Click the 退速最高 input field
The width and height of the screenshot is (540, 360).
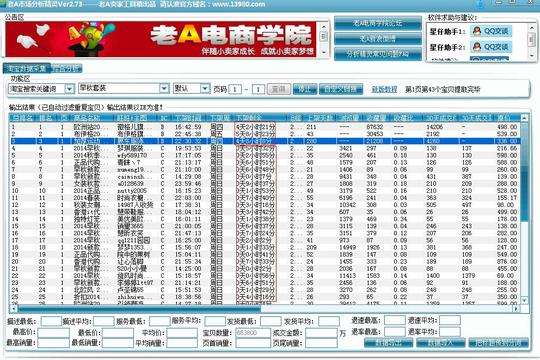(x=395, y=320)
